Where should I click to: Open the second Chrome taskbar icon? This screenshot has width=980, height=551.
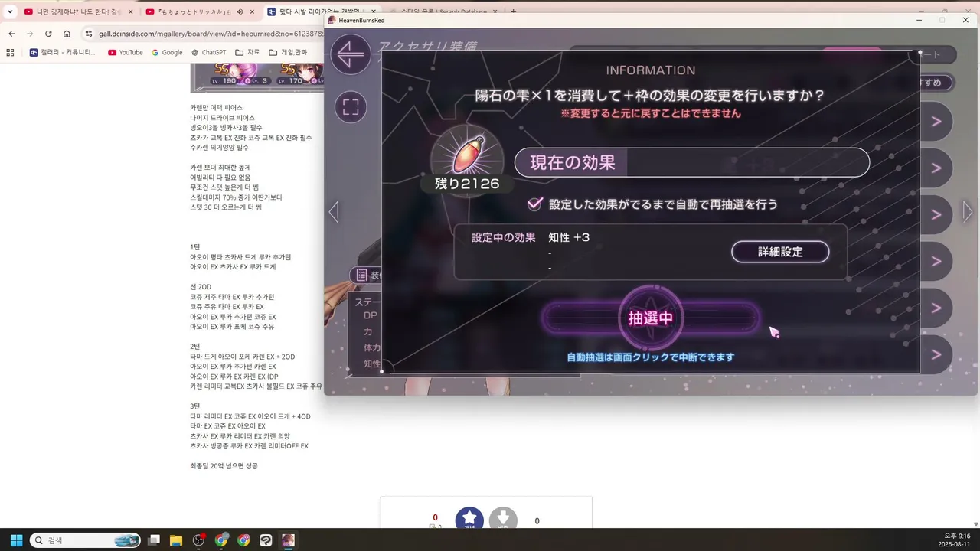pos(243,540)
